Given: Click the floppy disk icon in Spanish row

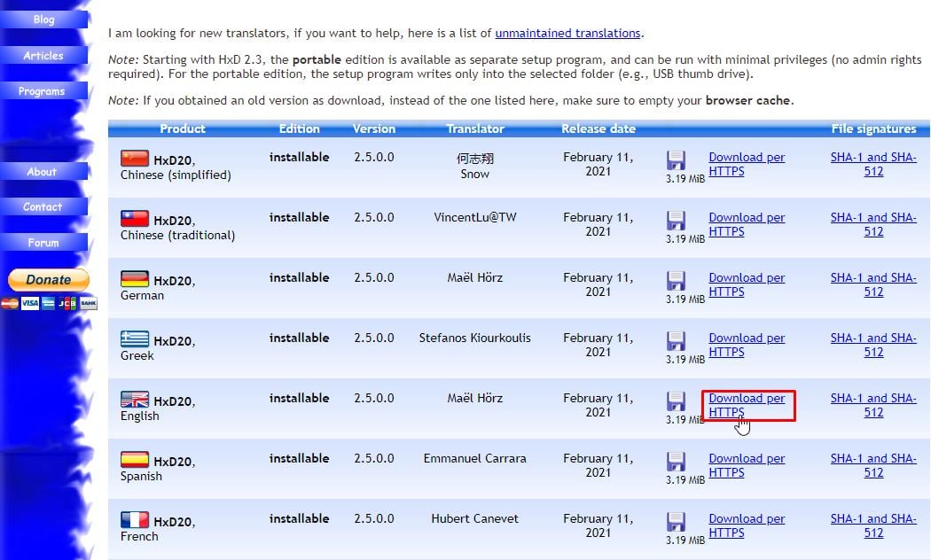Looking at the screenshot, I should point(676,462).
